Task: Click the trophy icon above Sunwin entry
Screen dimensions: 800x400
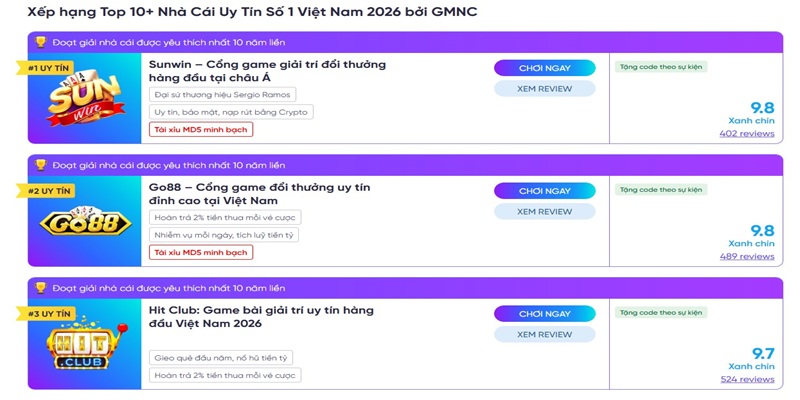Action: tap(41, 42)
